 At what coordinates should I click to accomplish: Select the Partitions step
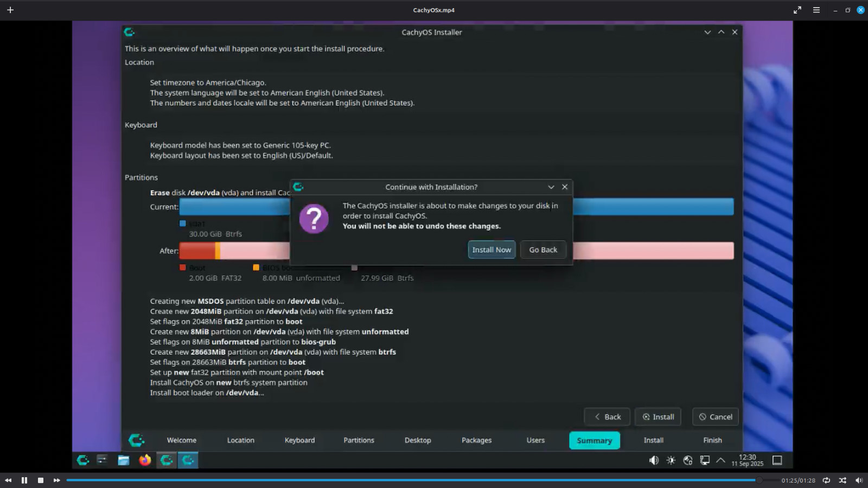coord(359,440)
